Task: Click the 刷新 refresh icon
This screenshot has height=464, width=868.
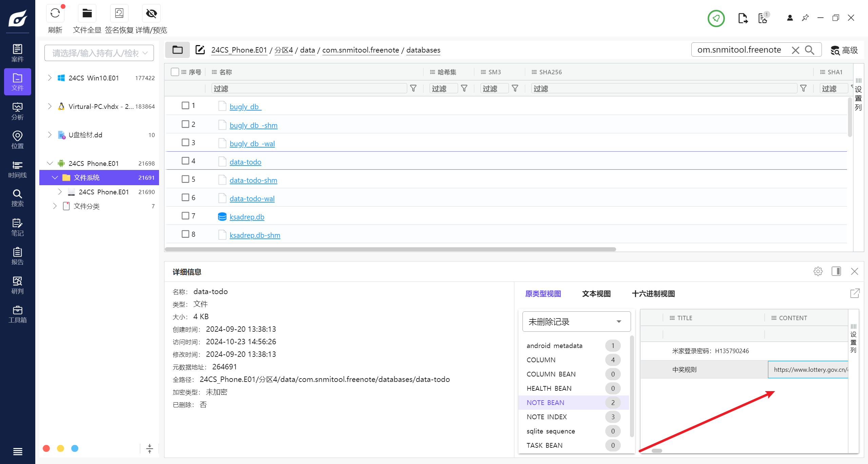Action: (55, 14)
